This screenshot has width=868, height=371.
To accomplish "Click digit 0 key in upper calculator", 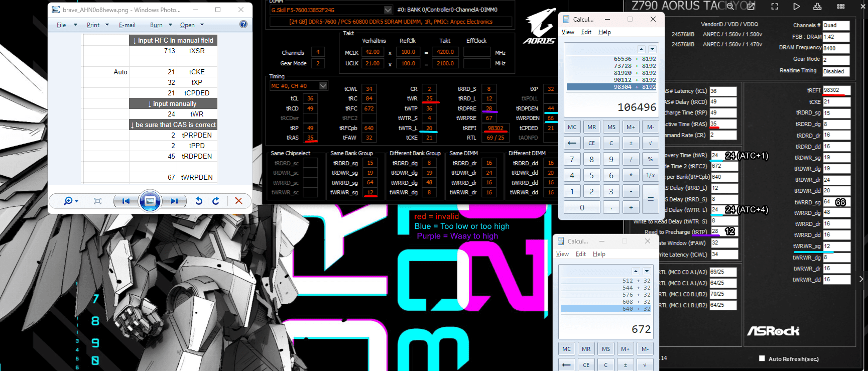I will 581,207.
